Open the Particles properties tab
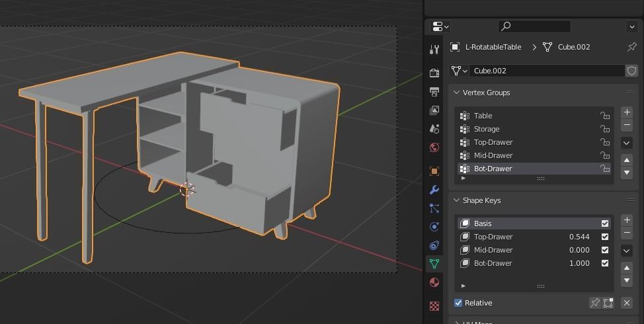 pyautogui.click(x=434, y=208)
